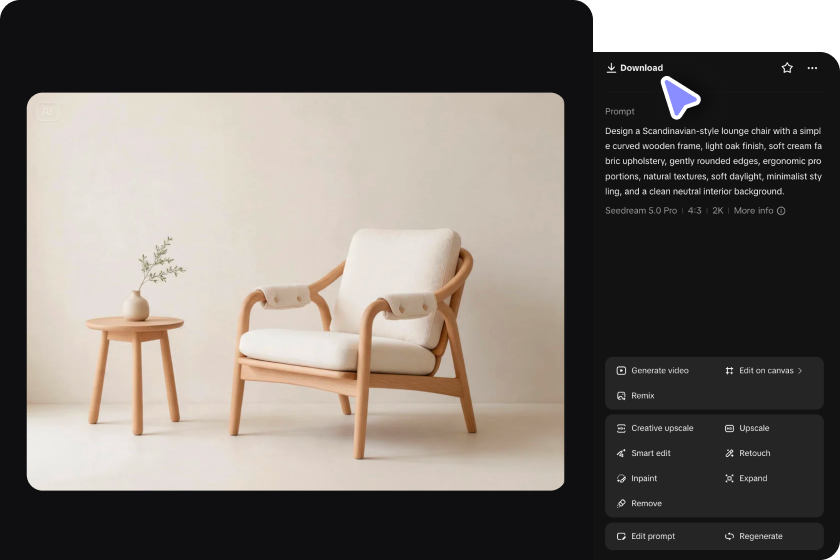Click the 2K resolution label

[x=717, y=211]
